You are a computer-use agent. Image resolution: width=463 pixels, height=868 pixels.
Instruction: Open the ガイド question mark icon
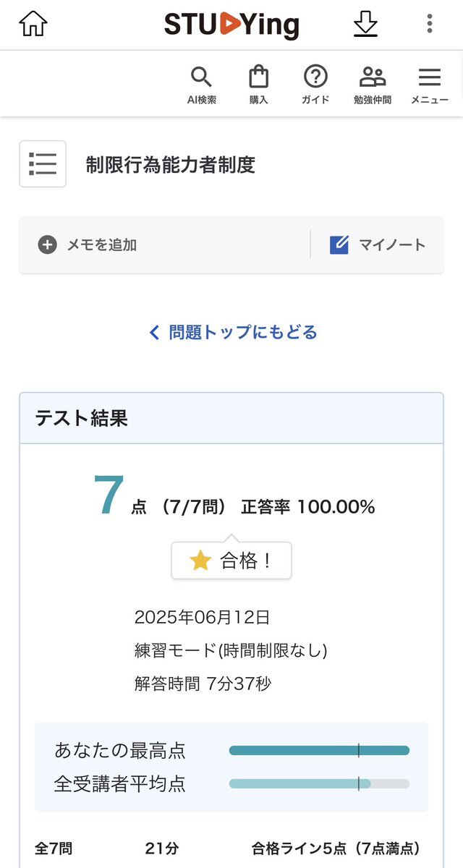[315, 84]
